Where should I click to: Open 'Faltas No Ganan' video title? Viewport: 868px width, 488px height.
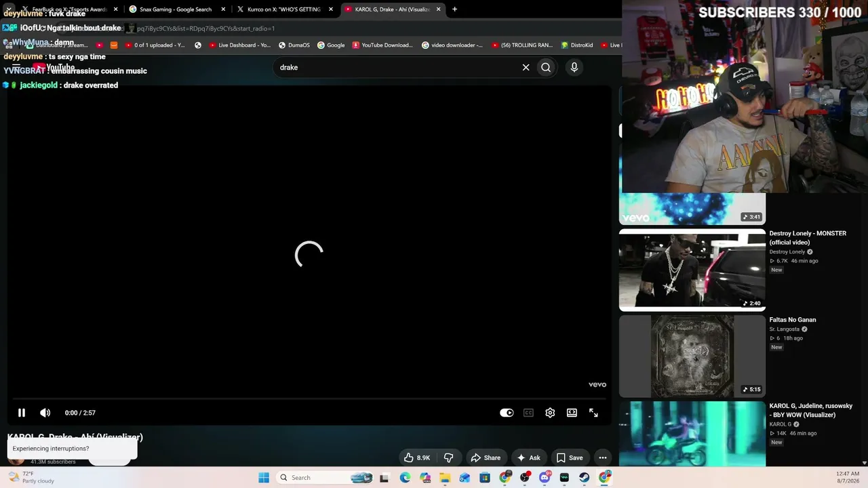pos(793,320)
